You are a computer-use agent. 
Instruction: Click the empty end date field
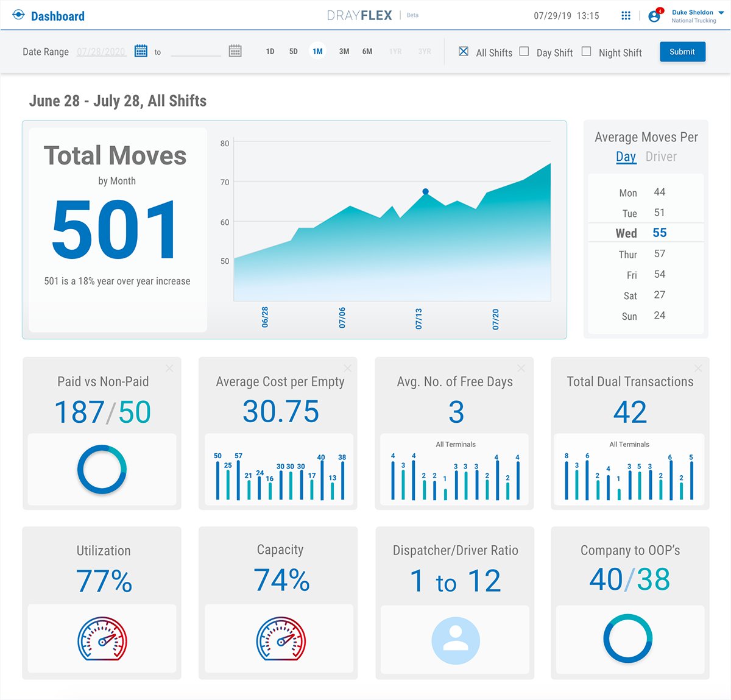click(196, 52)
